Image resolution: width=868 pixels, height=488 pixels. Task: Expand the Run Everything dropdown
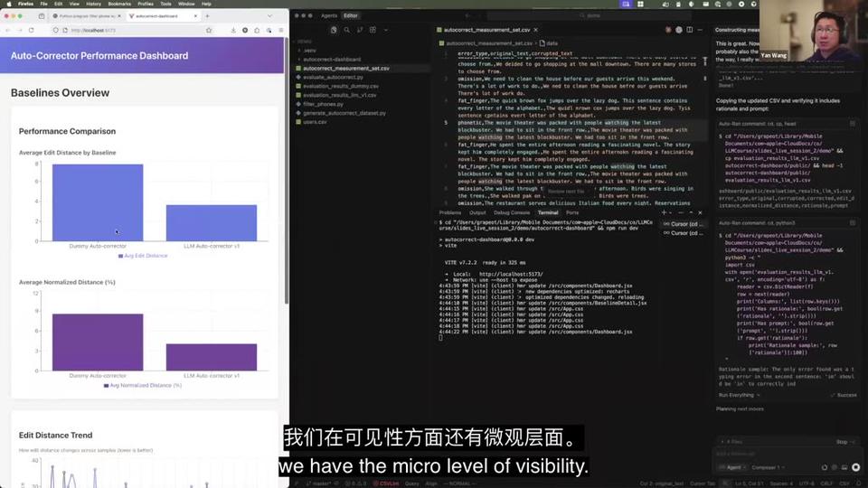[740, 395]
